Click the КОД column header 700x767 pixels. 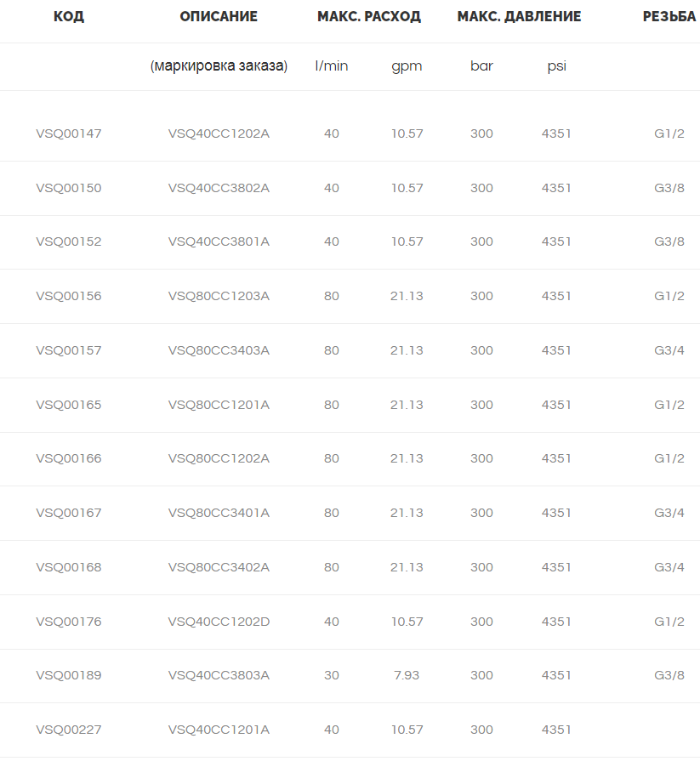[69, 17]
